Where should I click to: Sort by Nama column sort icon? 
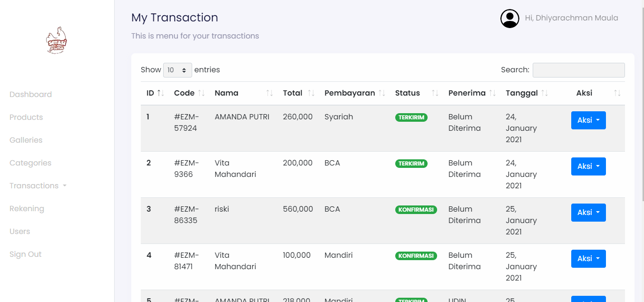click(x=269, y=93)
